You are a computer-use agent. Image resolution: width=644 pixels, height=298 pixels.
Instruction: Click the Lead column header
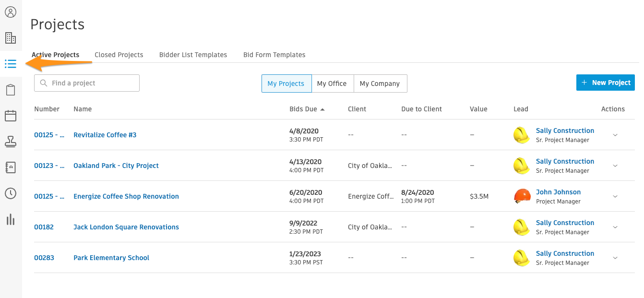coord(521,109)
